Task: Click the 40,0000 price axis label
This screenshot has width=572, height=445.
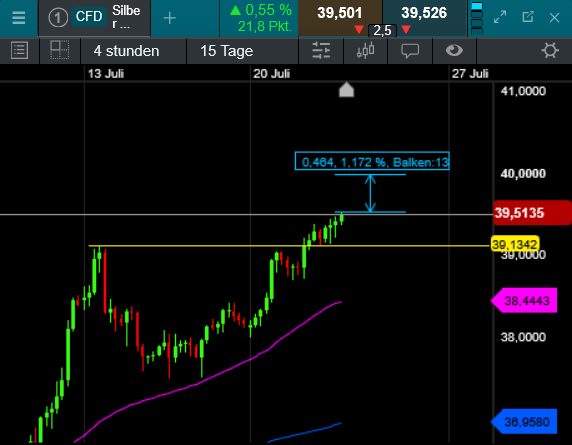Action: (523, 173)
